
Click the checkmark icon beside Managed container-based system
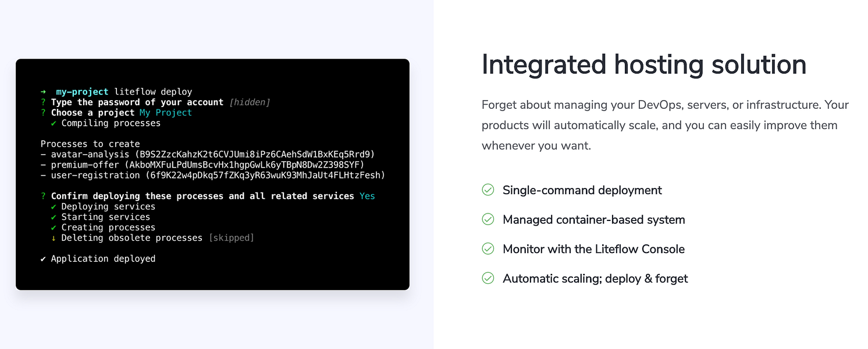(x=488, y=219)
